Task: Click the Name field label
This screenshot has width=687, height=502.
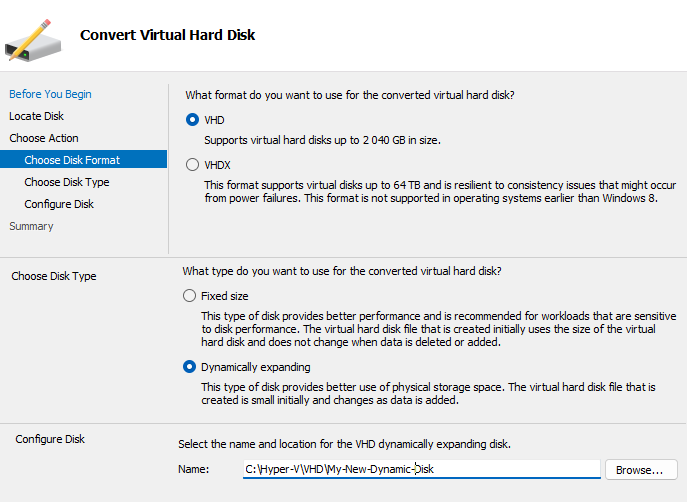Action: pos(193,469)
